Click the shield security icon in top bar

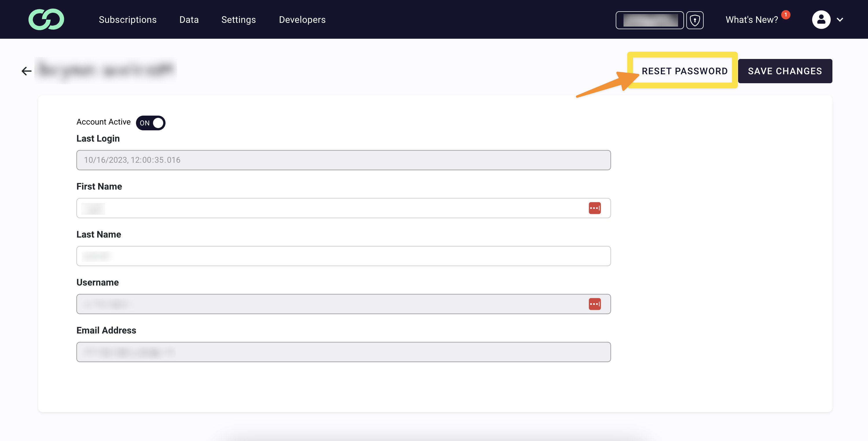point(695,20)
